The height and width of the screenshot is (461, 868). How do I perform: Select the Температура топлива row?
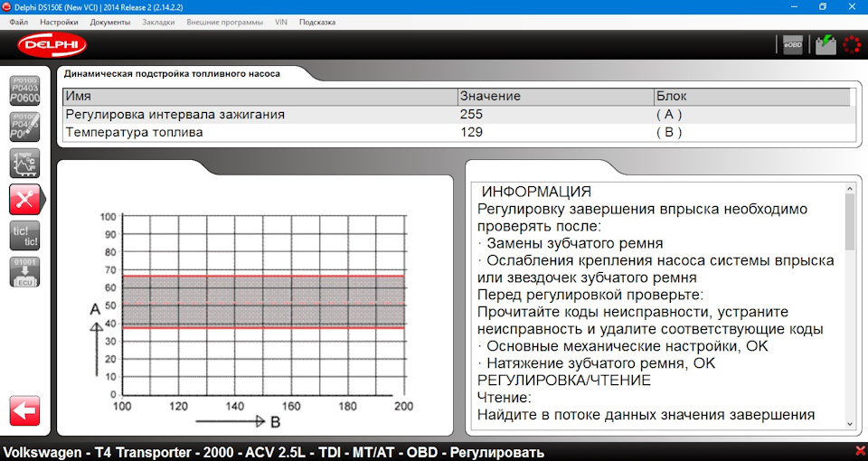click(x=456, y=132)
